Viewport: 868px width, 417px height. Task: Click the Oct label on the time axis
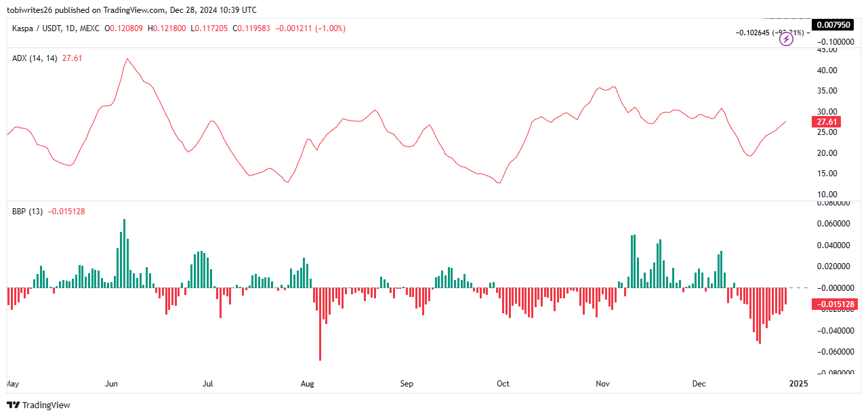(503, 384)
